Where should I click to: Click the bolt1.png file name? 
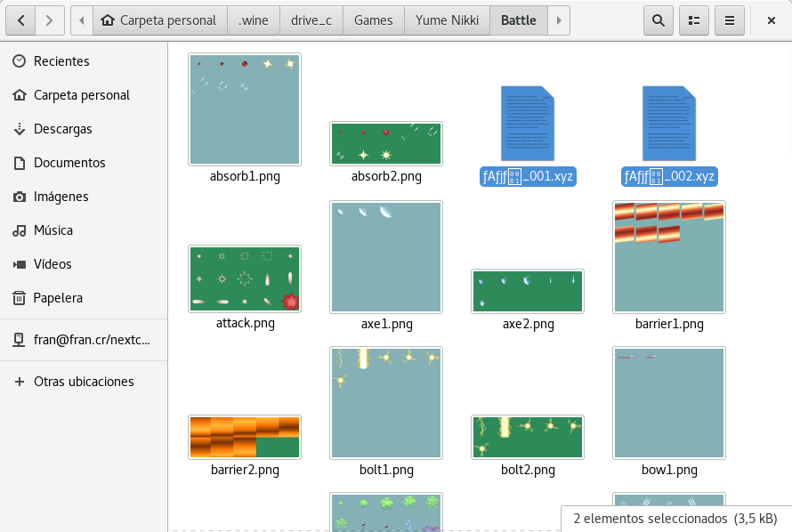click(x=386, y=470)
